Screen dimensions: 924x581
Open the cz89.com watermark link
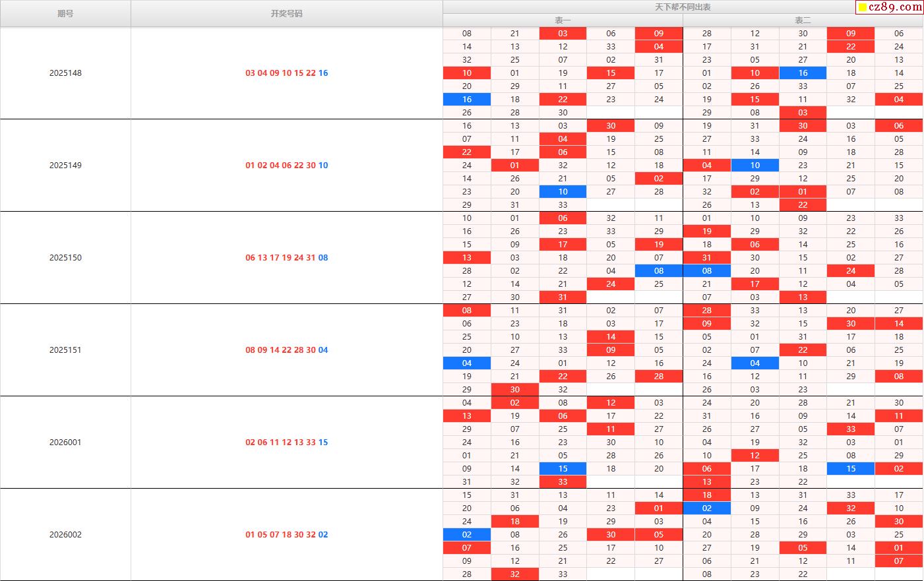[x=895, y=7]
